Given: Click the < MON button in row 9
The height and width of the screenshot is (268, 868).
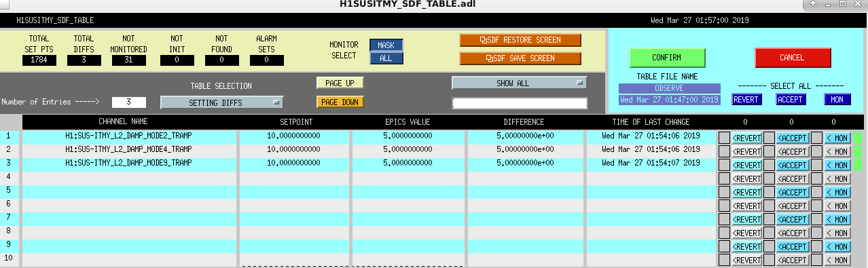Looking at the screenshot, I should pos(837,246).
